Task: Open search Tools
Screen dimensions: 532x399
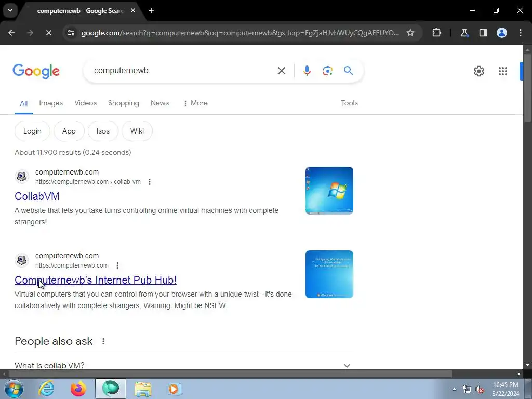Action: (349, 103)
